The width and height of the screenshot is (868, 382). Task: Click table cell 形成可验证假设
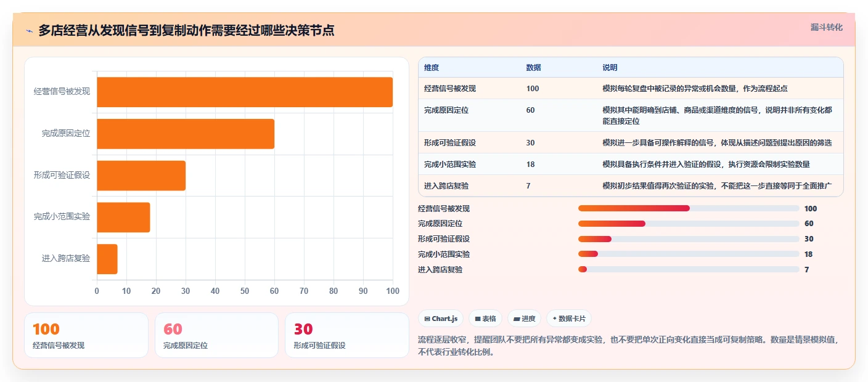pyautogui.click(x=450, y=143)
